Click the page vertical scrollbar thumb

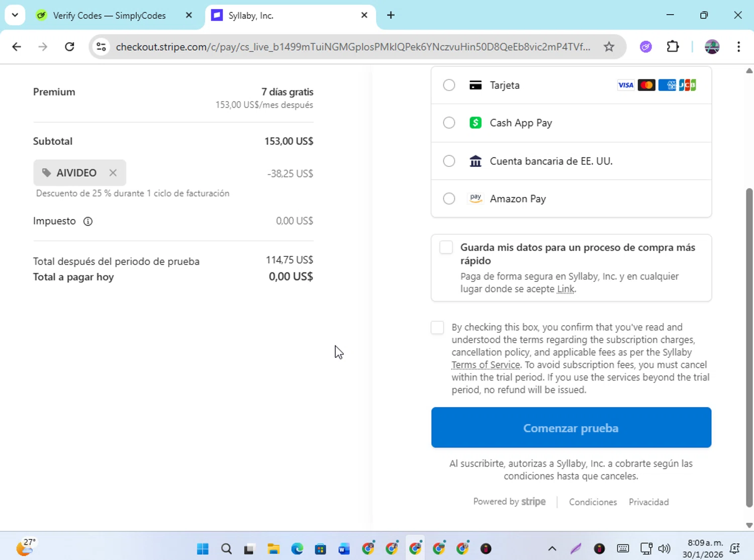pyautogui.click(x=749, y=347)
